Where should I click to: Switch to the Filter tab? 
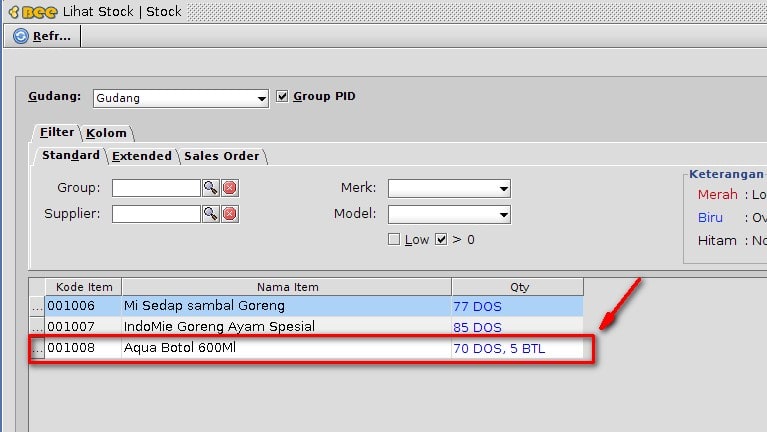(57, 132)
